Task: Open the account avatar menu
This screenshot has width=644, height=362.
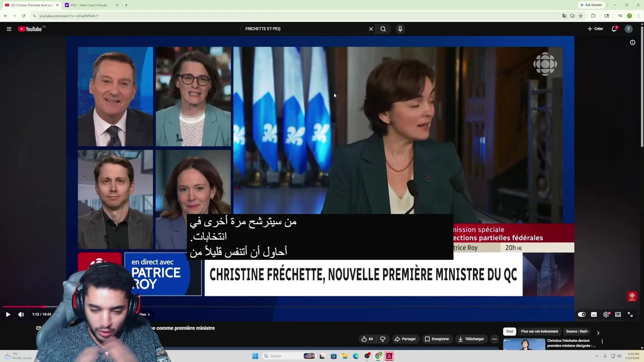Action: click(628, 29)
